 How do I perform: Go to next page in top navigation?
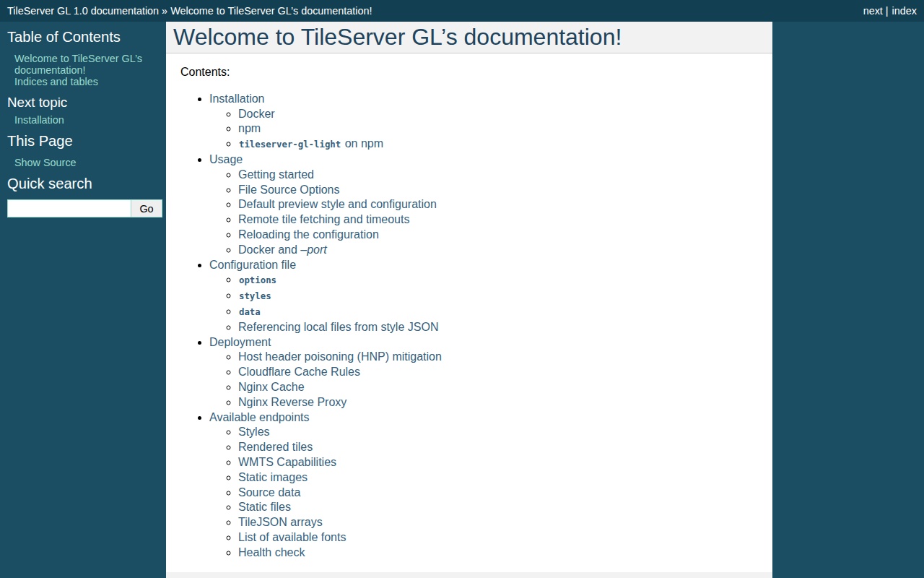pyautogui.click(x=873, y=11)
